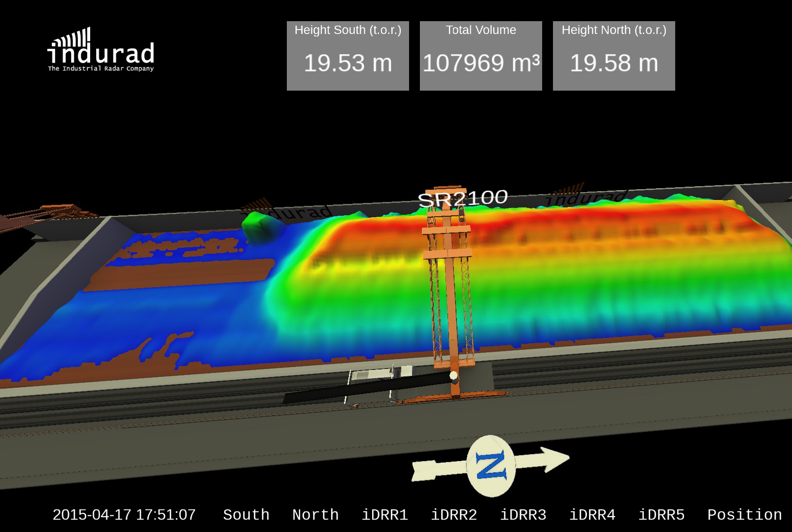Expand the Total Volume panel
Viewport: 792px width, 532px height.
(x=481, y=54)
